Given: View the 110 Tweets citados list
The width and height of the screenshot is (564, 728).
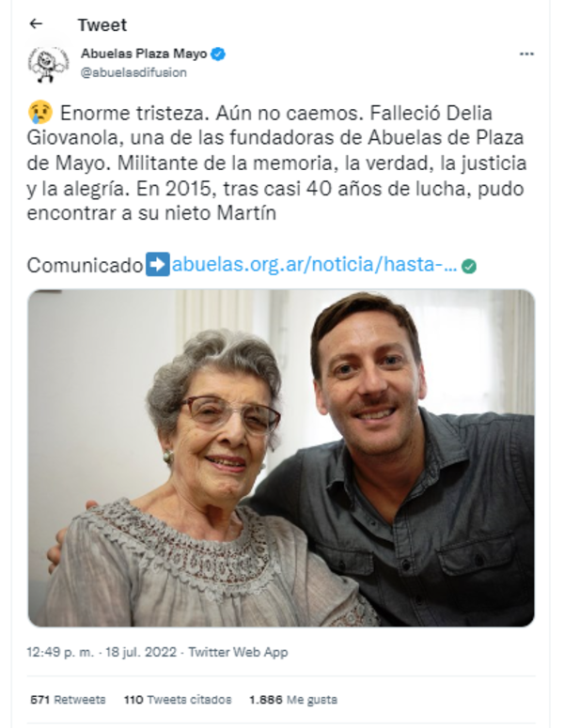Looking at the screenshot, I should click(x=178, y=700).
